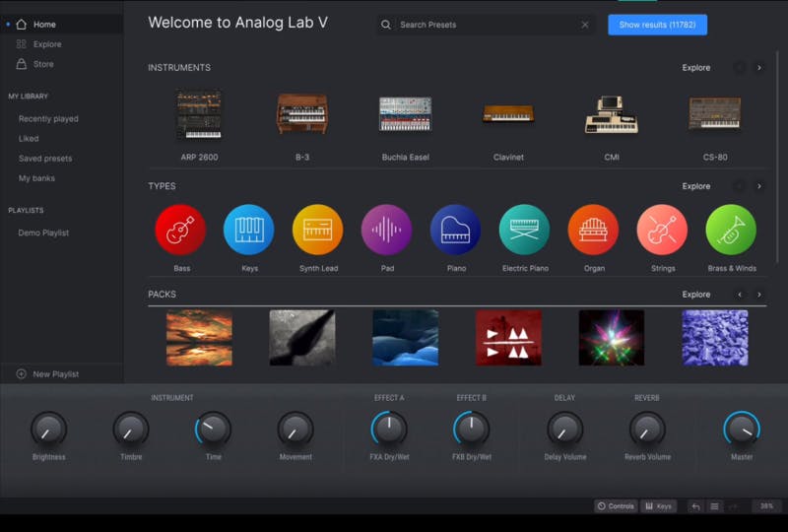This screenshot has width=788, height=532.
Task: Toggle the Keys keyboard panel
Action: click(x=658, y=506)
